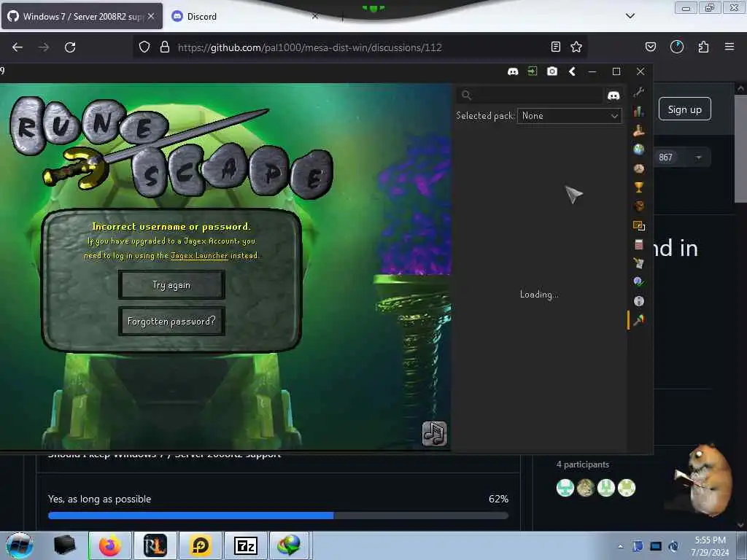Image resolution: width=747 pixels, height=560 pixels.
Task: Open the Windows Start menu
Action: tap(20, 545)
